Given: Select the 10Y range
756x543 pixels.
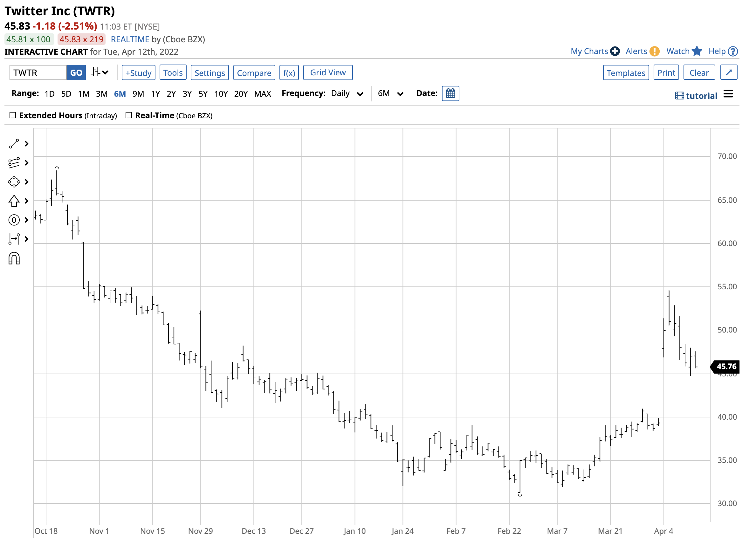Looking at the screenshot, I should coord(221,94).
